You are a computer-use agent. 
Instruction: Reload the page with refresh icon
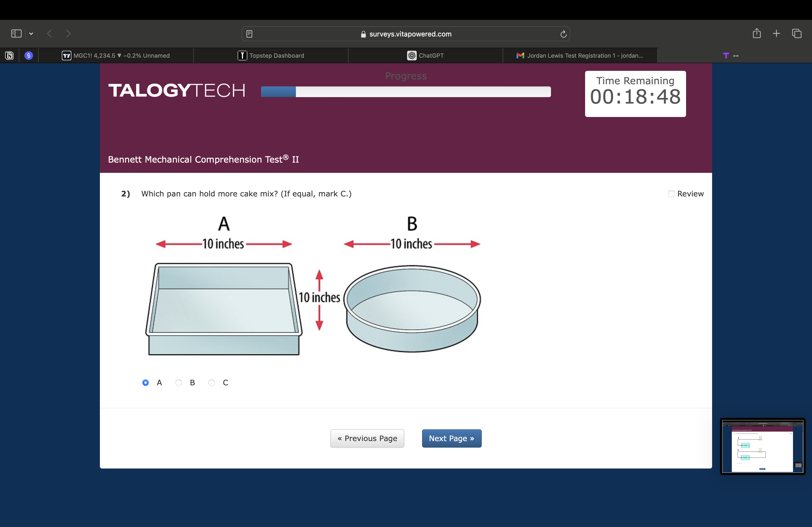tap(563, 34)
